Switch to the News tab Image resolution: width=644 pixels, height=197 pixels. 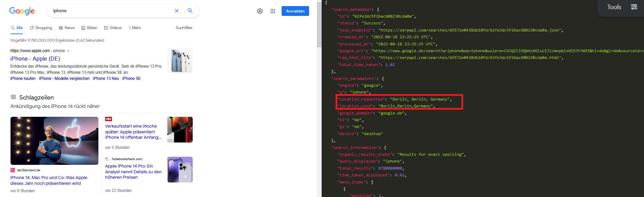click(67, 28)
